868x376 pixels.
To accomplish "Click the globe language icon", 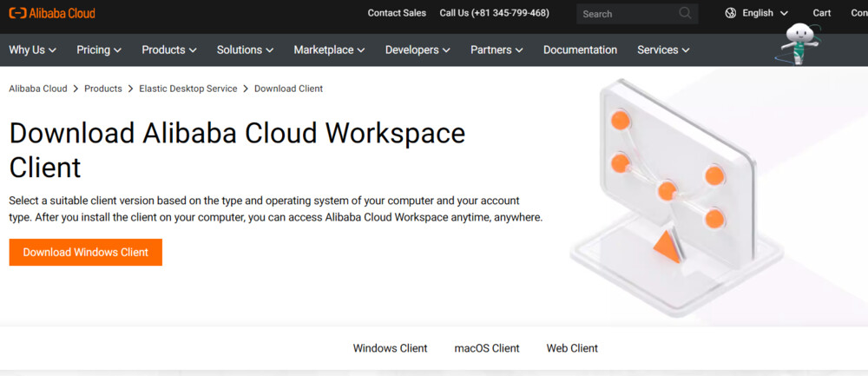I will [730, 13].
